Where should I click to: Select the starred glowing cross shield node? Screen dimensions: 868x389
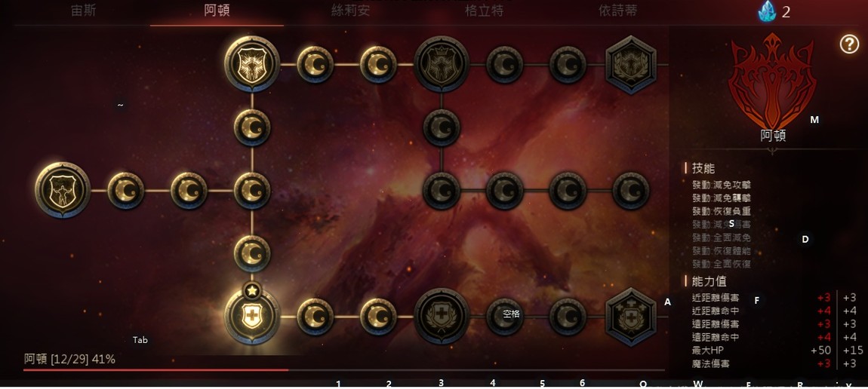tap(252, 316)
